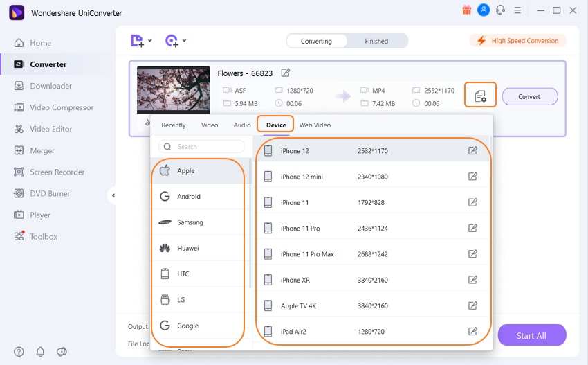Open the output format settings icon
Viewport: 588px width, 365px height.
[x=480, y=95]
